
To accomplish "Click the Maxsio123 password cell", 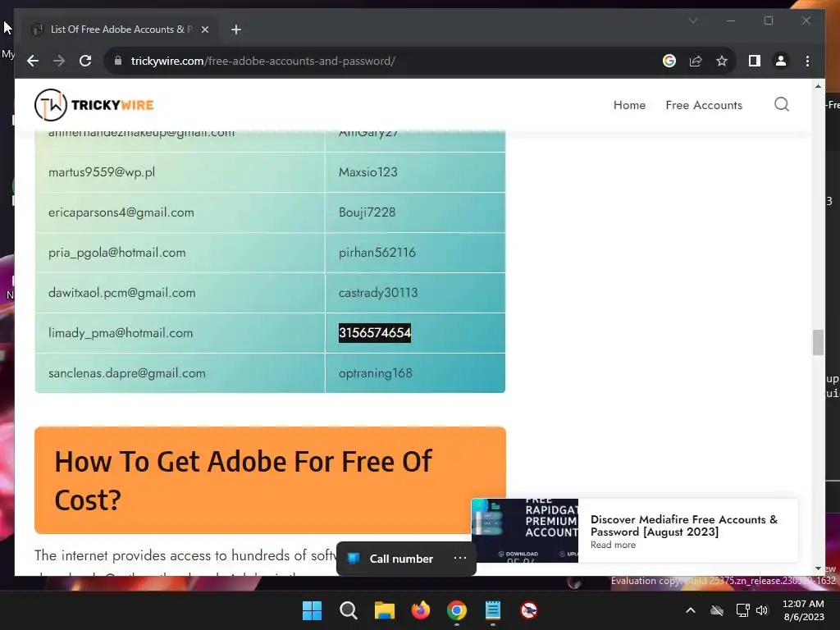I will (x=415, y=172).
